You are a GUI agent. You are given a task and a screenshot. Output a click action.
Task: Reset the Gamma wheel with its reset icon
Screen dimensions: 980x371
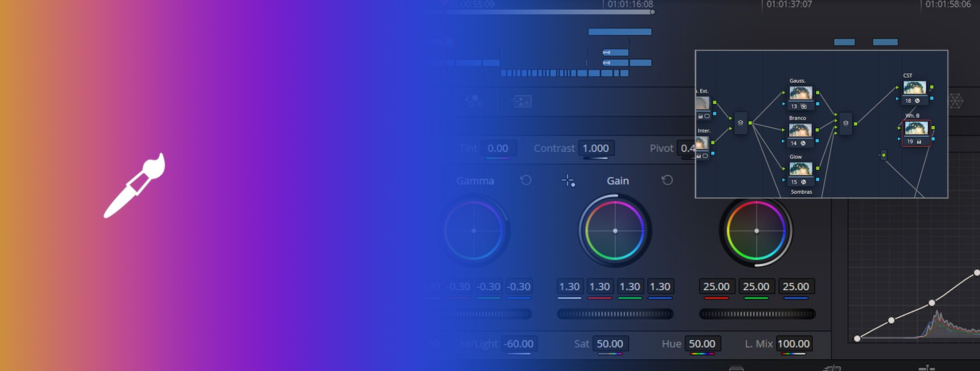[x=526, y=180]
